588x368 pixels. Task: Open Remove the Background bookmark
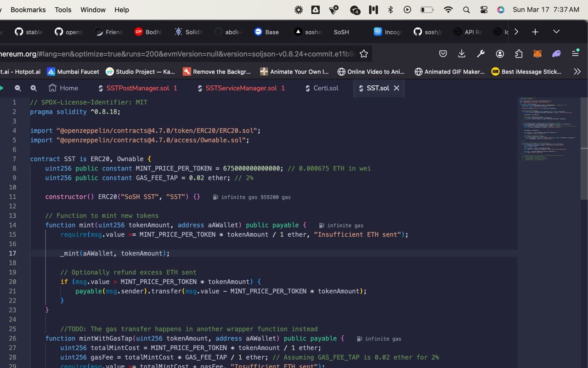pyautogui.click(x=217, y=72)
